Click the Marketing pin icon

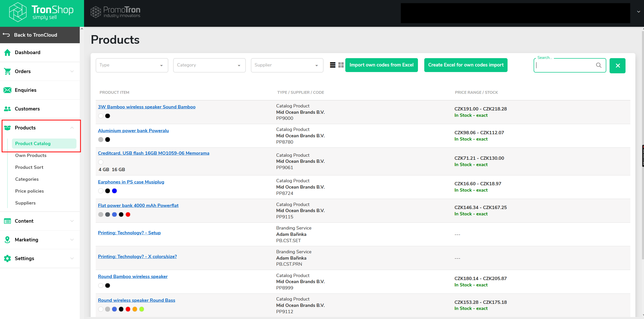(x=7, y=240)
